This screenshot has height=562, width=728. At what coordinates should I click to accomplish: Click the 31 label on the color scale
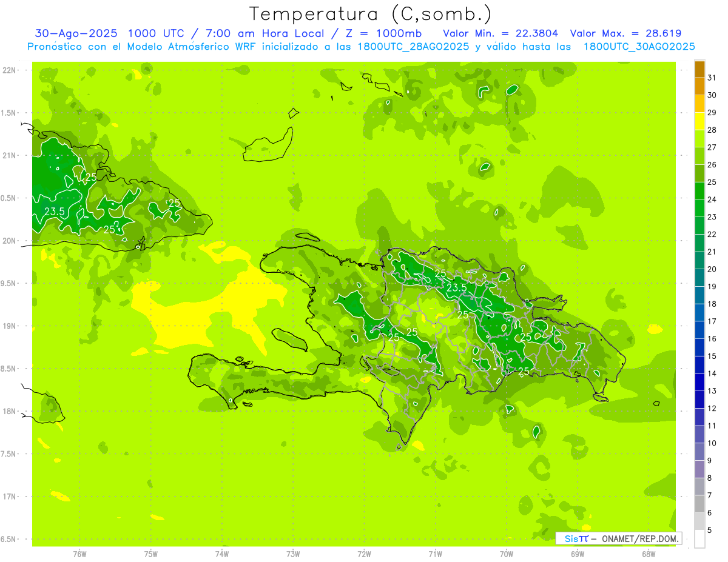pos(712,77)
